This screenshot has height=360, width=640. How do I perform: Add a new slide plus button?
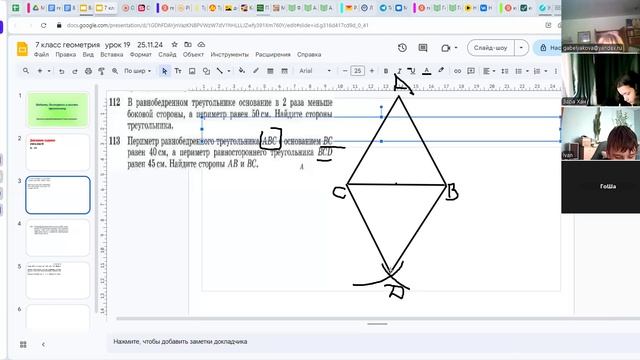click(40, 71)
